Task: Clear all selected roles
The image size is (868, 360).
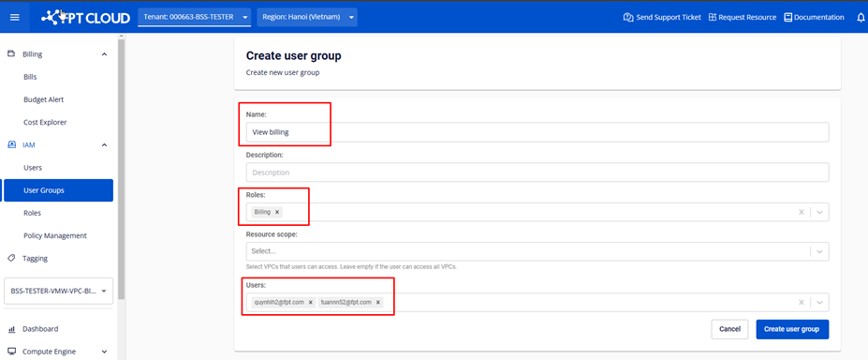Action: coord(801,212)
